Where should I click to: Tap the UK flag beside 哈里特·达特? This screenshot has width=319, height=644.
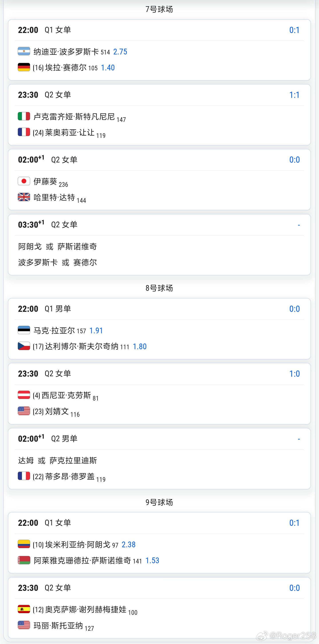coord(24,197)
